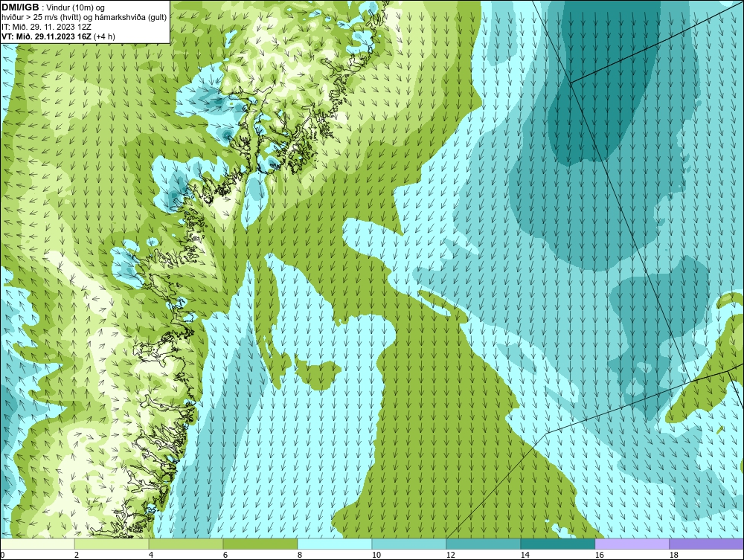744x560 pixels.
Task: Click the colorbar label '8'
Action: click(299, 555)
